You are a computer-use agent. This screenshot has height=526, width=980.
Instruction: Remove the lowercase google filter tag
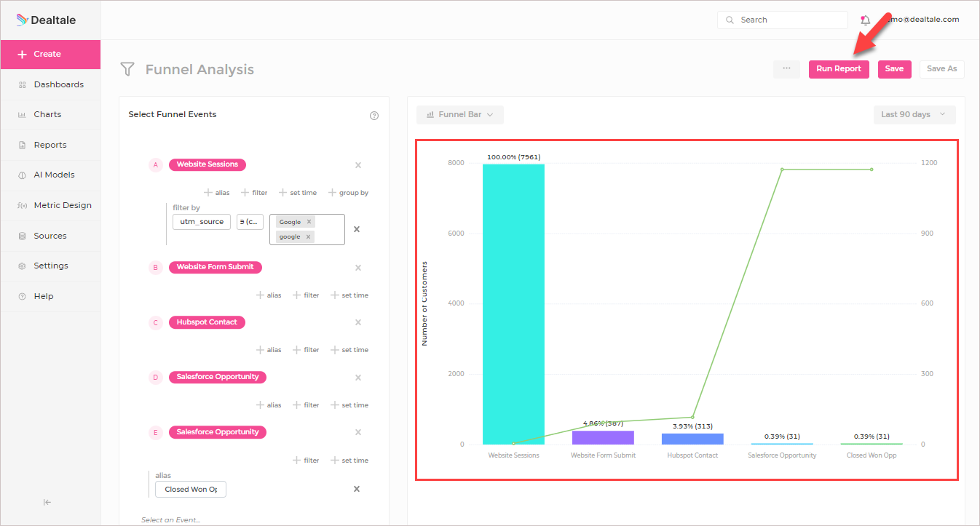(x=308, y=236)
